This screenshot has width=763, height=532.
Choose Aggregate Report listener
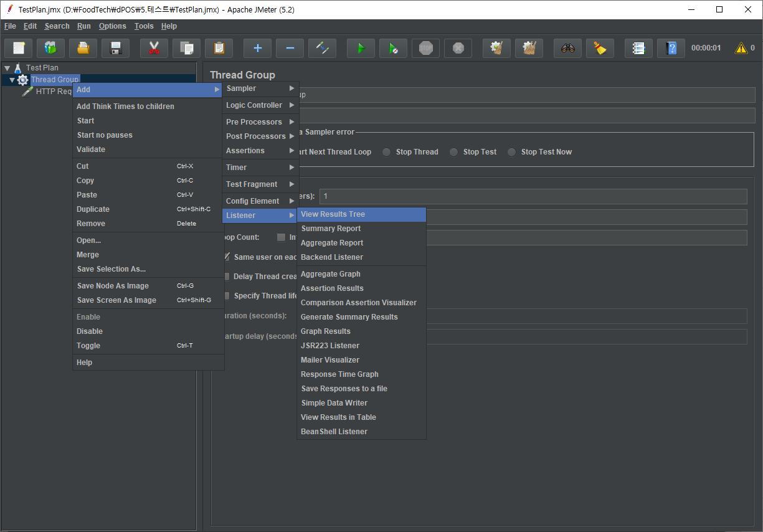[x=362, y=243]
